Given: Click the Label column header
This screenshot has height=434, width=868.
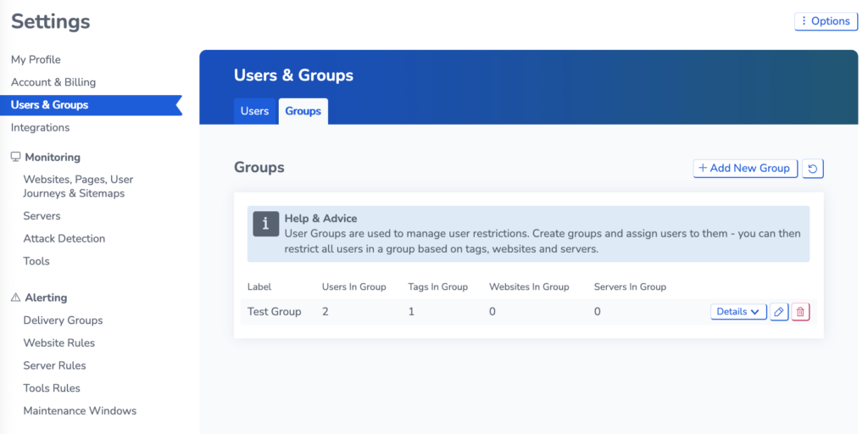Looking at the screenshot, I should pos(259,287).
